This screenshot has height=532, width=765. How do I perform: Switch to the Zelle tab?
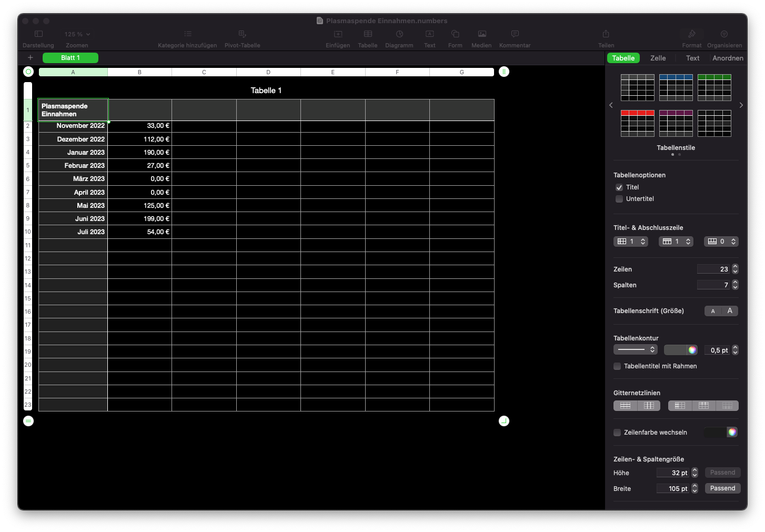(658, 58)
